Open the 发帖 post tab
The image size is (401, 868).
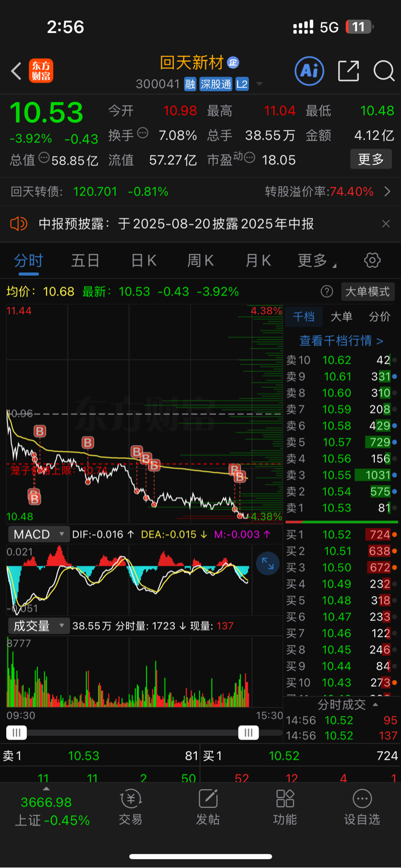coord(208,807)
